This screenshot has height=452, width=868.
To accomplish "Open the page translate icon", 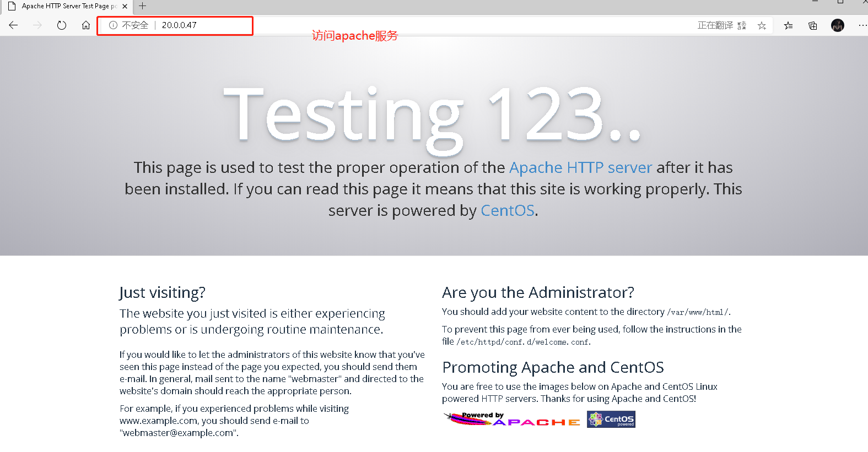I will pyautogui.click(x=742, y=25).
